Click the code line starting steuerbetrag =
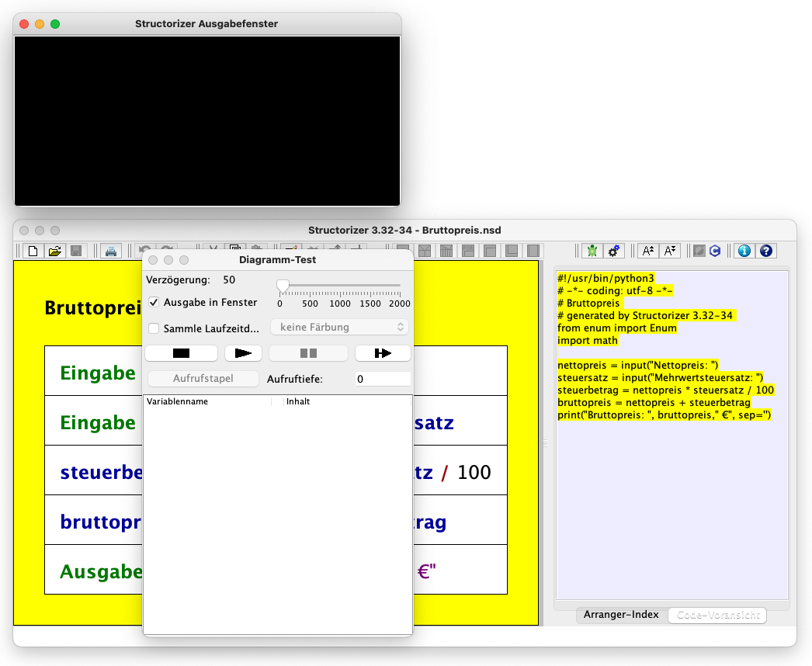This screenshot has height=666, width=812. (x=665, y=390)
